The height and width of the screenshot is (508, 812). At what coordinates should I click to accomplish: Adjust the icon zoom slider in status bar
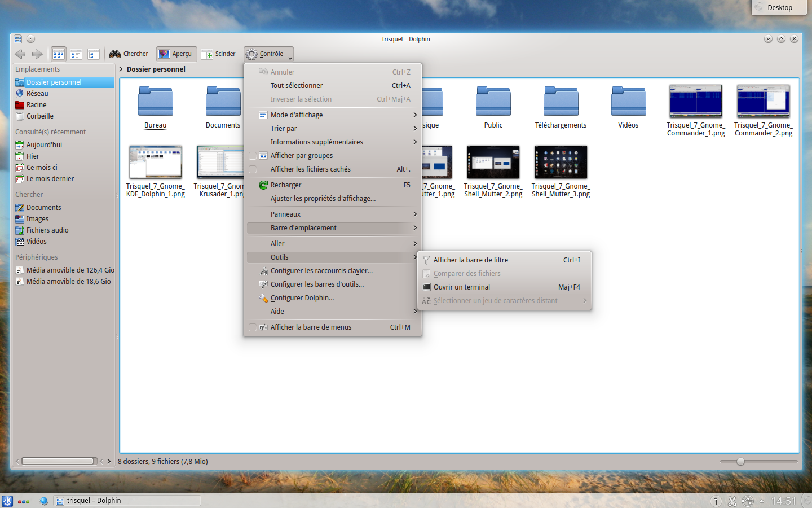740,462
